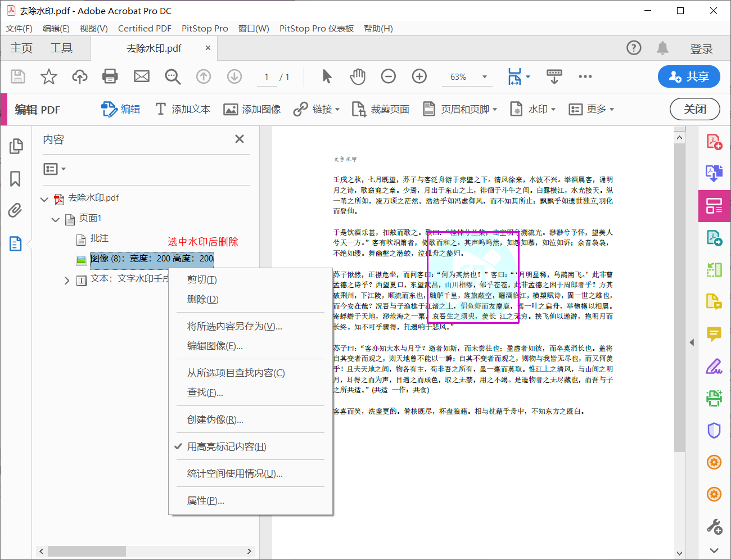Collapse the 去除水印.pdf tree node
The image size is (731, 560).
coord(44,199)
